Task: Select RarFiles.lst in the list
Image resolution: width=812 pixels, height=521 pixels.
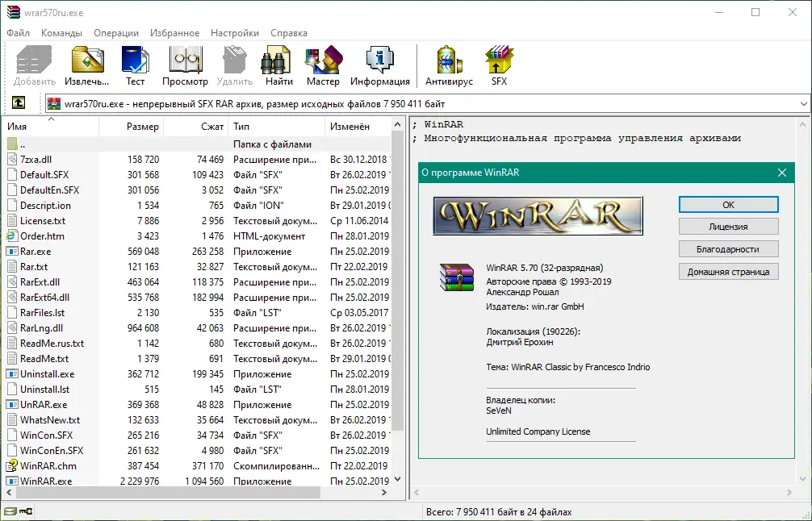Action: (x=199, y=312)
